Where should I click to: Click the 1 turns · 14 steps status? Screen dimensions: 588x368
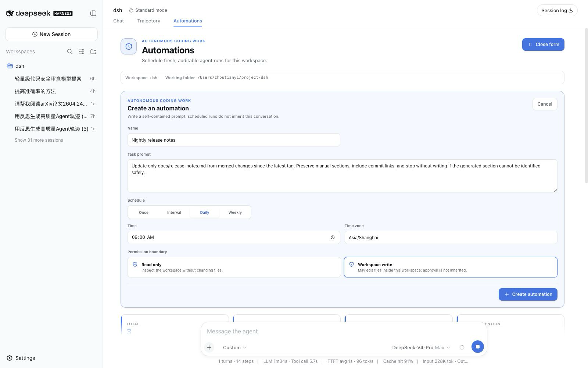(236, 361)
